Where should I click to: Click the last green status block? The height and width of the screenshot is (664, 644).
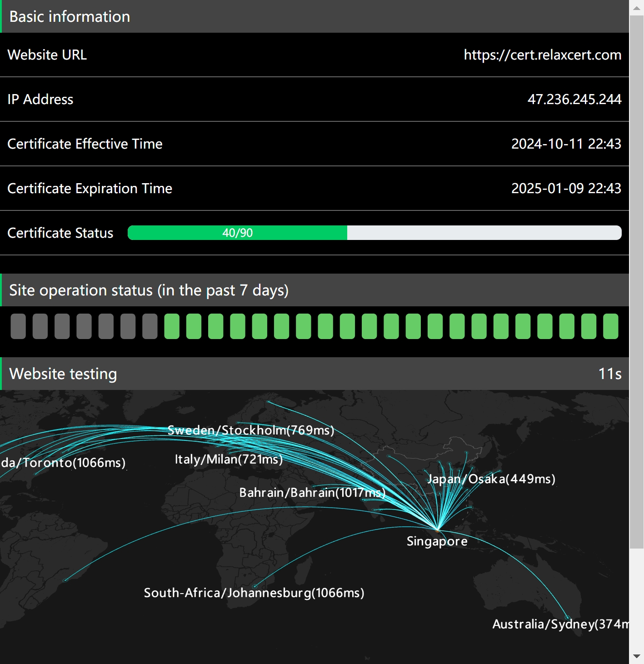(611, 326)
